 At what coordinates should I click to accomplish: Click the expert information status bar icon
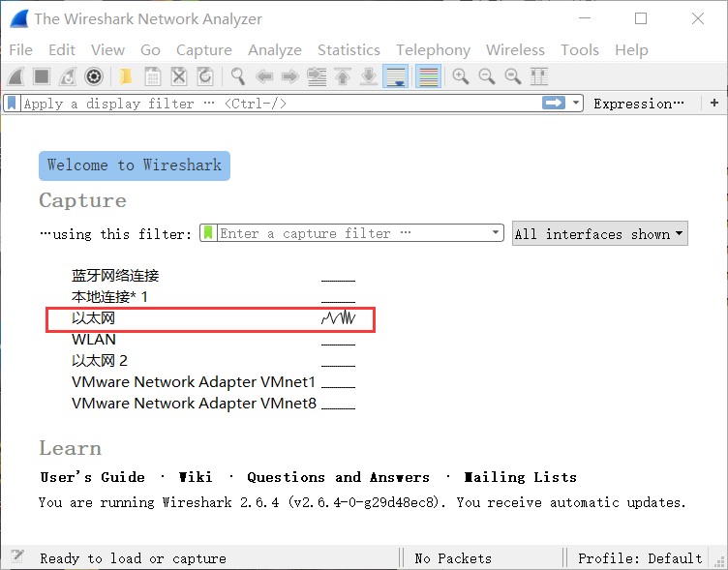(17, 556)
